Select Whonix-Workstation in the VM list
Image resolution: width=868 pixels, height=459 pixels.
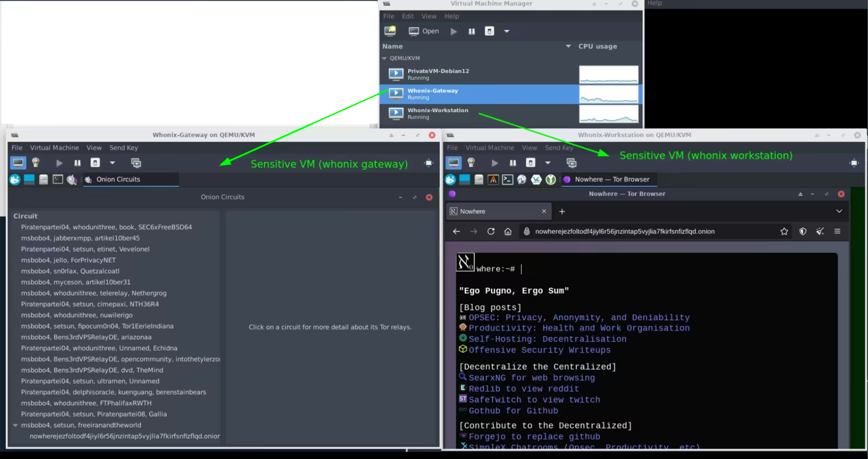511,114
